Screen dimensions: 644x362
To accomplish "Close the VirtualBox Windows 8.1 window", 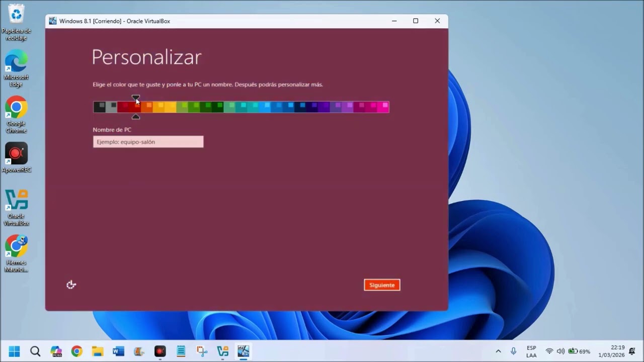I will tap(437, 21).
